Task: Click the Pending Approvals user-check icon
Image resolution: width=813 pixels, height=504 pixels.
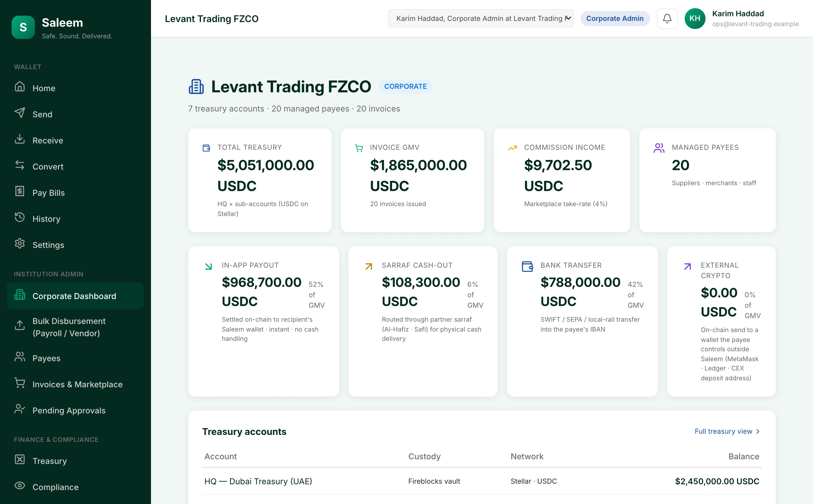Action: [x=20, y=409]
